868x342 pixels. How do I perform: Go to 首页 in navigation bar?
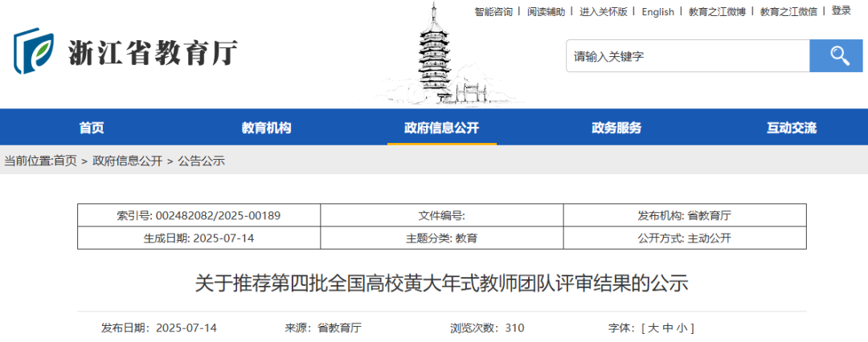click(92, 128)
